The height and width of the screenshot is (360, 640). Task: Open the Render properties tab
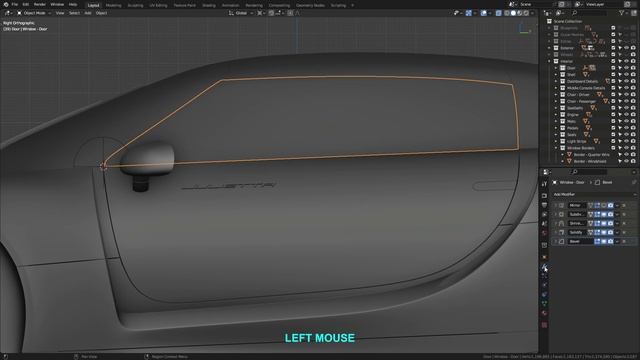tap(544, 196)
